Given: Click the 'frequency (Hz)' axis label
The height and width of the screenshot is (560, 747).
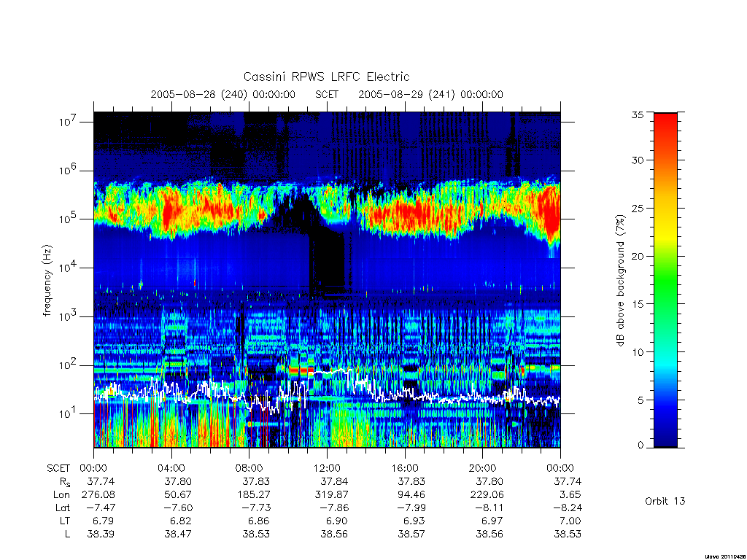Looking at the screenshot, I should 47,281.
